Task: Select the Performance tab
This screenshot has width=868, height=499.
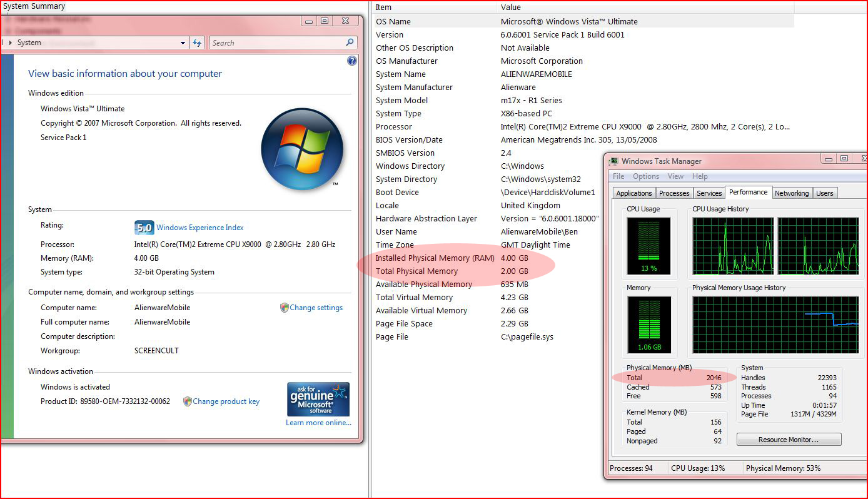Action: (x=749, y=192)
